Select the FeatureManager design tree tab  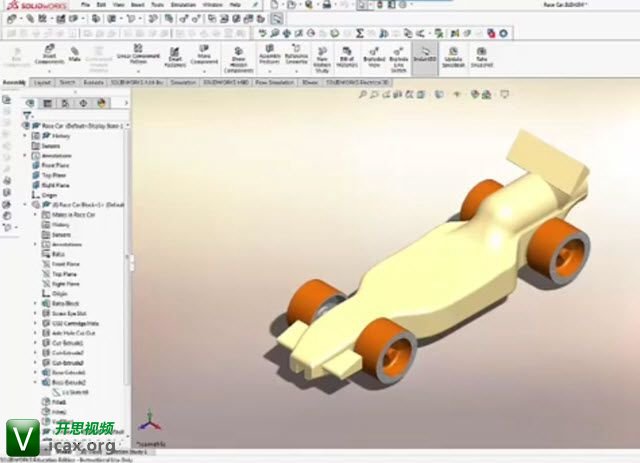click(x=30, y=103)
